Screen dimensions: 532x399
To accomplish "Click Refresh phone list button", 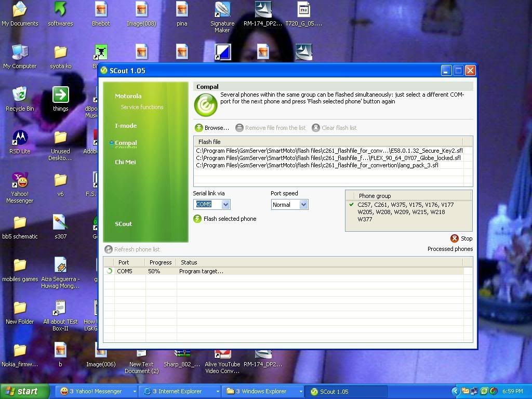I will (x=132, y=249).
